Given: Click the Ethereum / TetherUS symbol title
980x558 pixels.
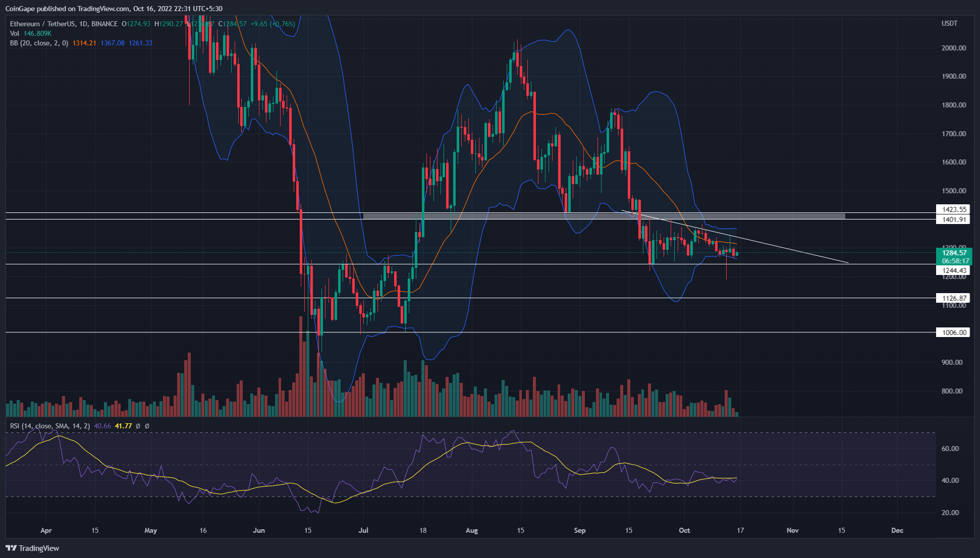Looking at the screenshot, I should [64, 24].
